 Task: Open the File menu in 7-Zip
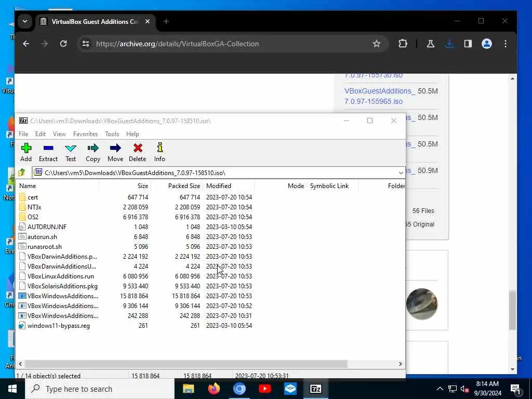[x=23, y=134]
